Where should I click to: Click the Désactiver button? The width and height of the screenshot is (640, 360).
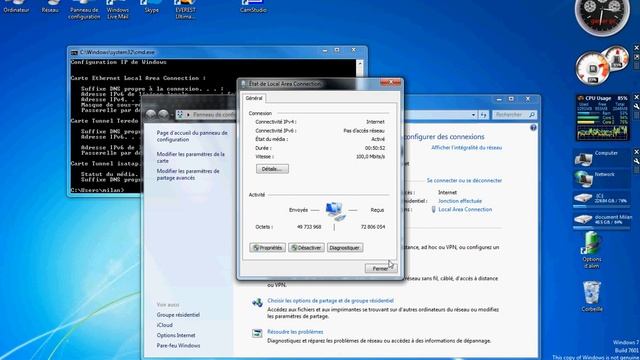point(306,248)
